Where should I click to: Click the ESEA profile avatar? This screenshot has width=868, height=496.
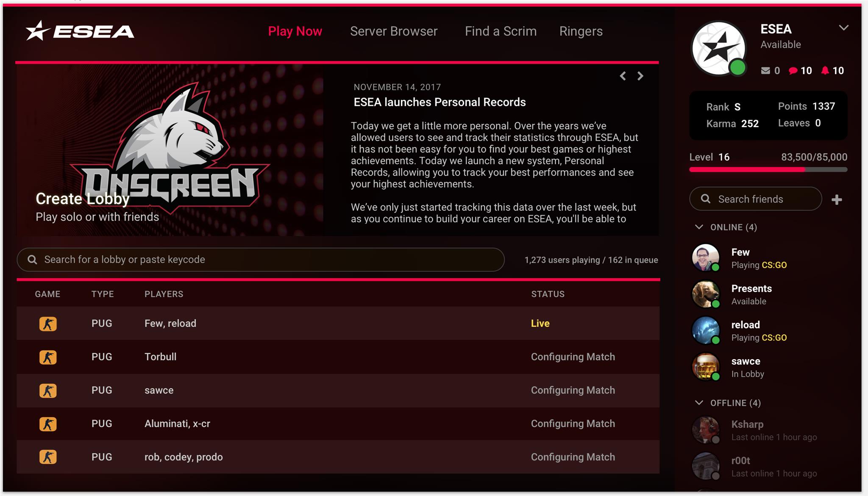click(719, 48)
